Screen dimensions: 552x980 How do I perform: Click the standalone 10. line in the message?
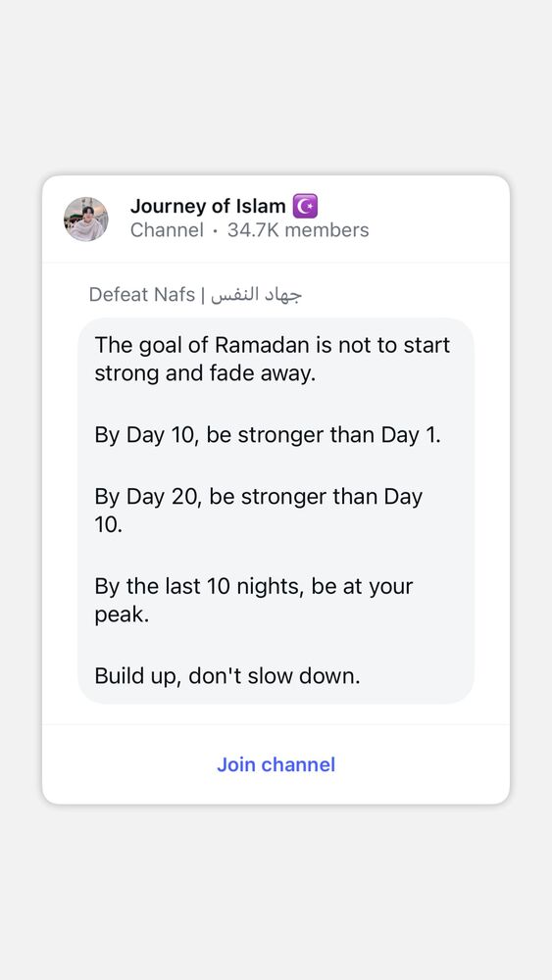point(109,525)
